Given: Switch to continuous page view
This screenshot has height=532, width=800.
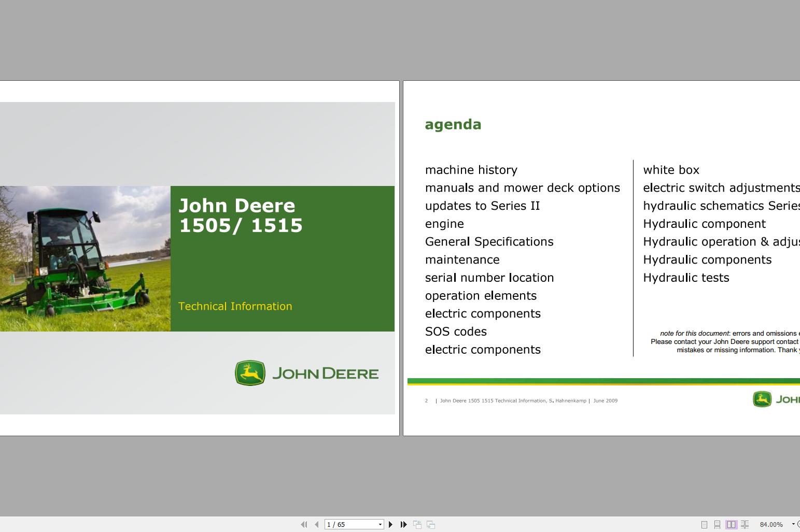Looking at the screenshot, I should (717, 524).
